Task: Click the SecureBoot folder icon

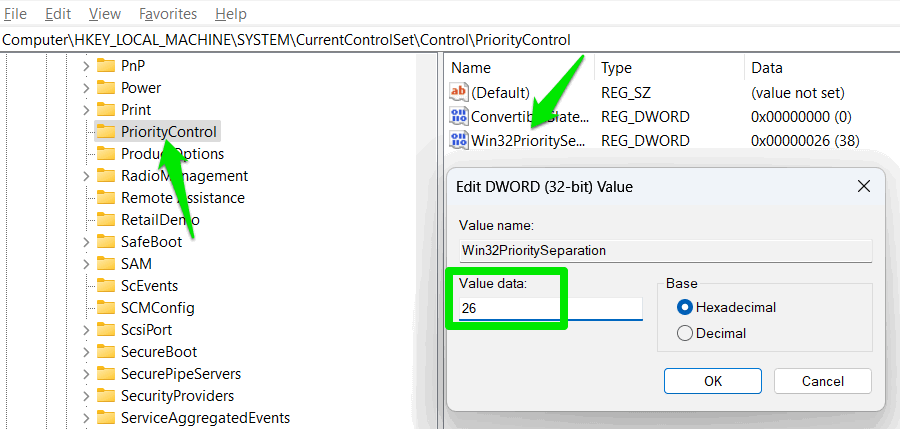Action: click(106, 351)
